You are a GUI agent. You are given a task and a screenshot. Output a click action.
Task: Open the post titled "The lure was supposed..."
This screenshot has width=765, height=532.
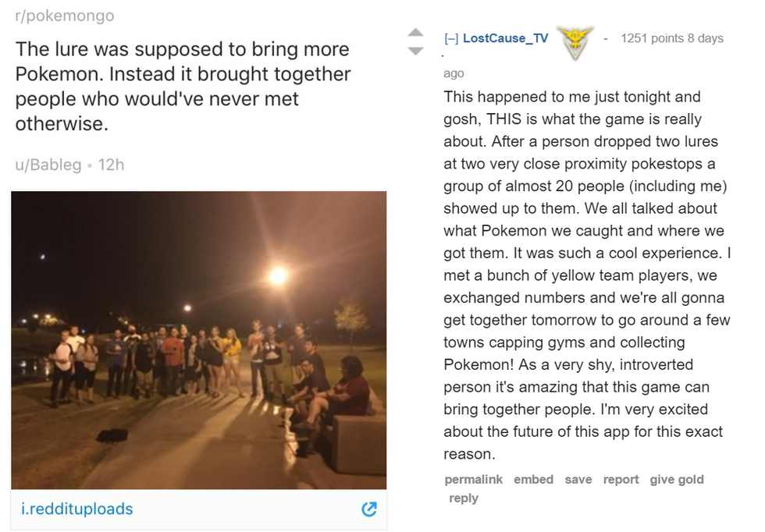(183, 87)
